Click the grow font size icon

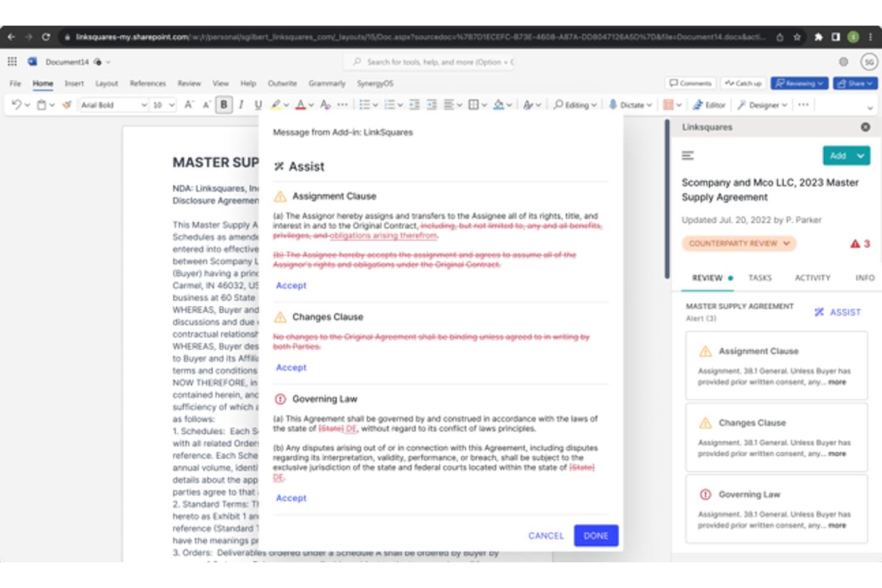(188, 105)
